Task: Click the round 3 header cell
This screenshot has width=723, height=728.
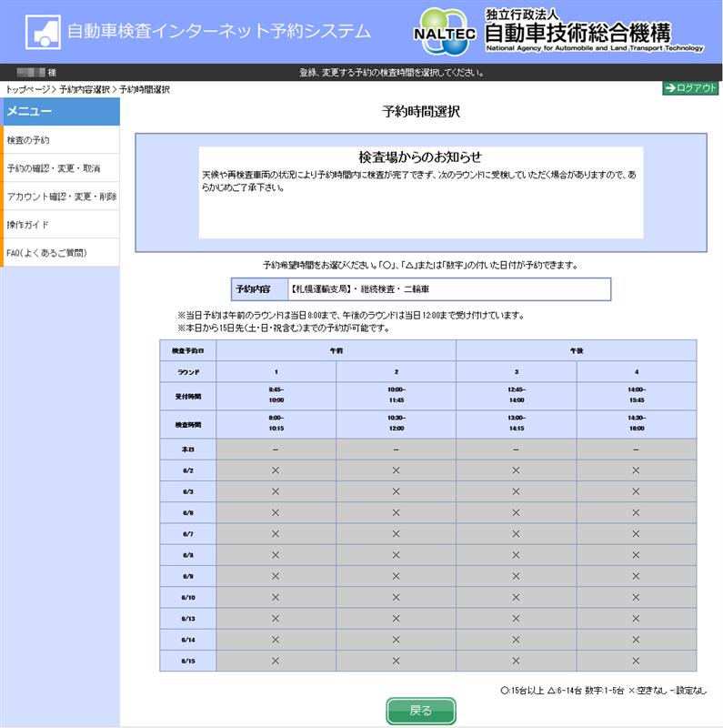Action: click(x=517, y=372)
